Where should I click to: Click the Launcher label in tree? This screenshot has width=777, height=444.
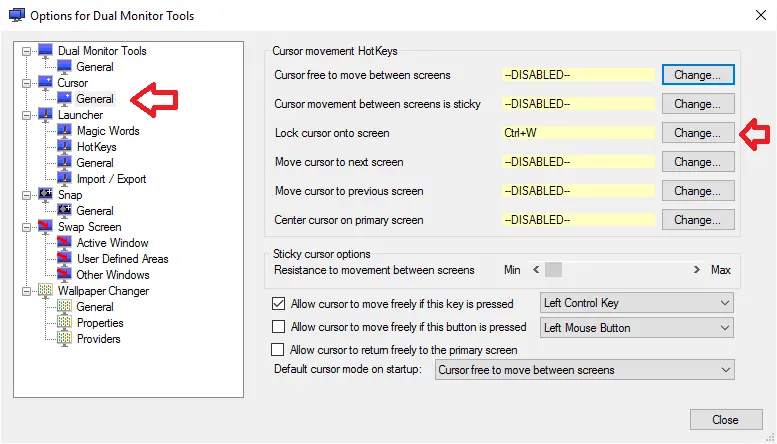(80, 115)
